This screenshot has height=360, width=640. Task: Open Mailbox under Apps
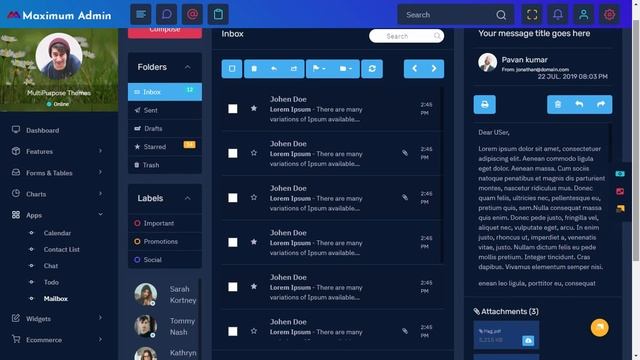(x=56, y=298)
